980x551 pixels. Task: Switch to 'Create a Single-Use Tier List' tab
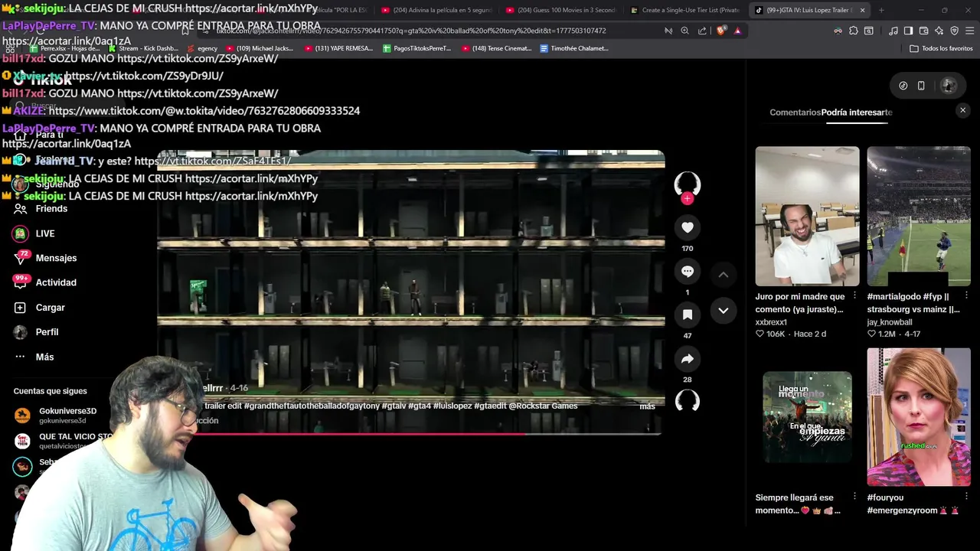(x=686, y=10)
